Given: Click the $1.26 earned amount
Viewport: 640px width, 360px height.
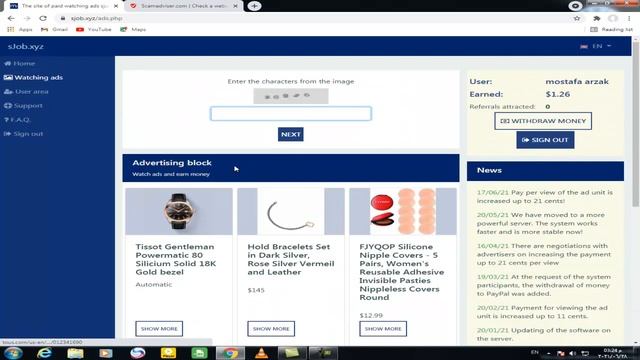Looking at the screenshot, I should tap(558, 94).
